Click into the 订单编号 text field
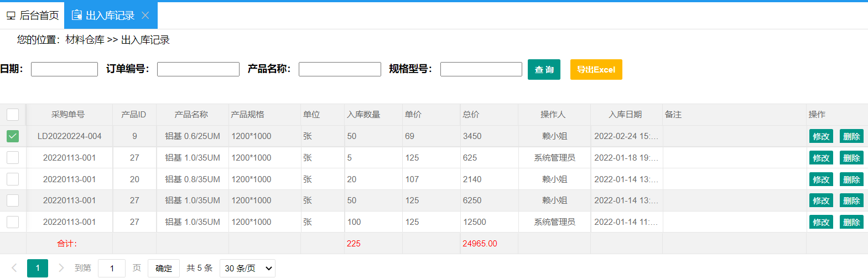 (x=198, y=69)
